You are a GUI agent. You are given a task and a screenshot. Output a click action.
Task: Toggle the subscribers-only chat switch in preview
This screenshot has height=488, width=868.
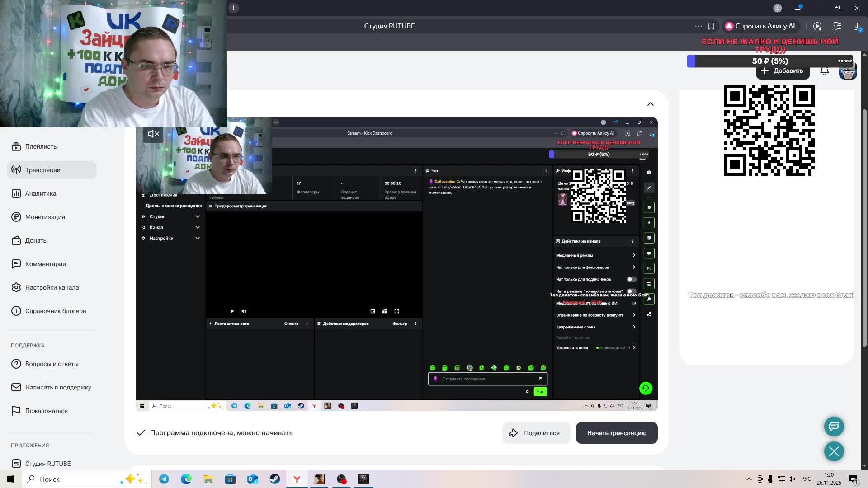tap(631, 279)
